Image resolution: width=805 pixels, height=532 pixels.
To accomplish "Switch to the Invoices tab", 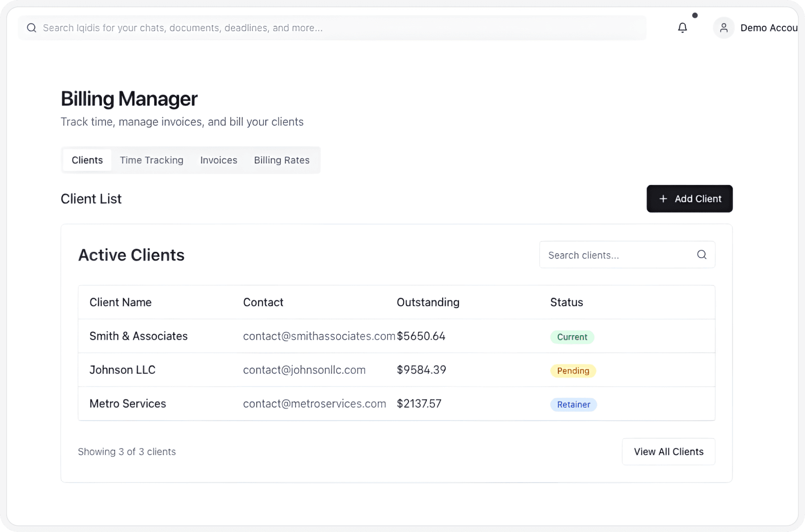I will pos(218,160).
